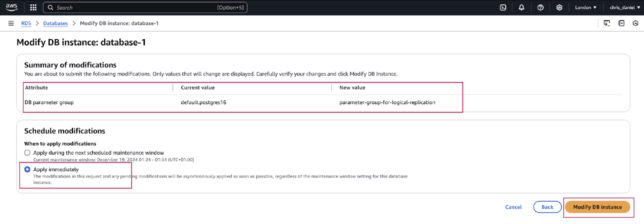Click the RDS breadcrumb link
Screen dimensions: 644x224
coord(26,23)
